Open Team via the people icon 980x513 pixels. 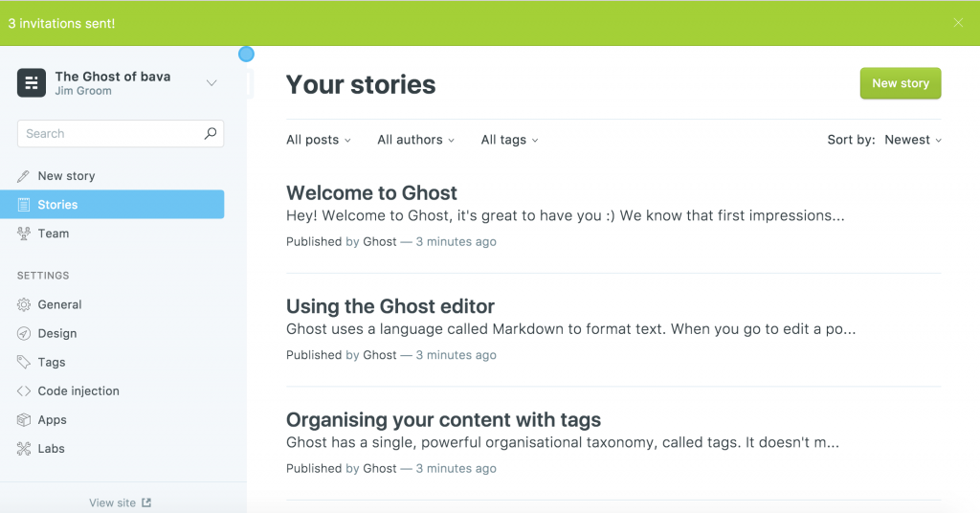point(24,234)
